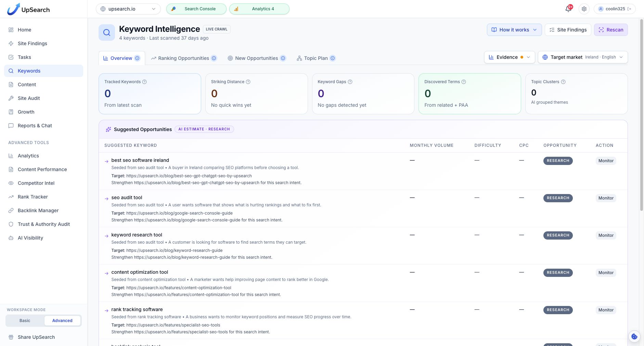Click info icon next to Ranking Opportunities
This screenshot has width=644, height=346.
pos(214,58)
